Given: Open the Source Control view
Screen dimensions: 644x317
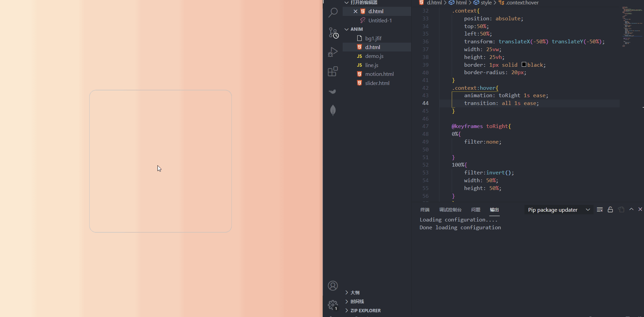Looking at the screenshot, I should (x=333, y=33).
